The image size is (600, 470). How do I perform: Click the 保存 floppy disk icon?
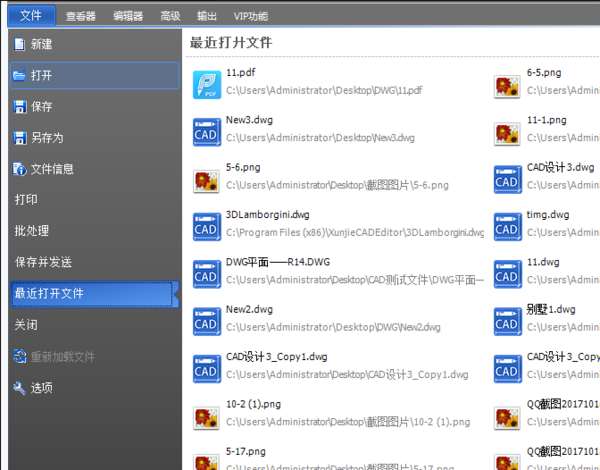[x=20, y=106]
